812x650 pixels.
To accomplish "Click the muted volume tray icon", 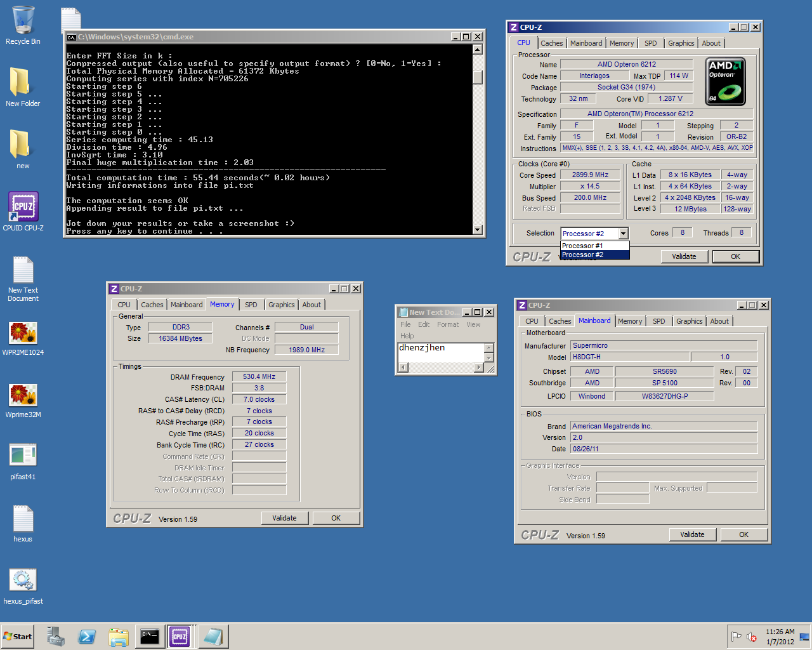I will coord(752,637).
